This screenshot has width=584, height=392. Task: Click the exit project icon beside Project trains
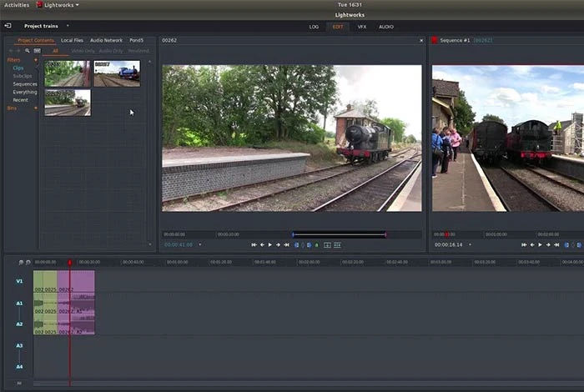pos(8,26)
